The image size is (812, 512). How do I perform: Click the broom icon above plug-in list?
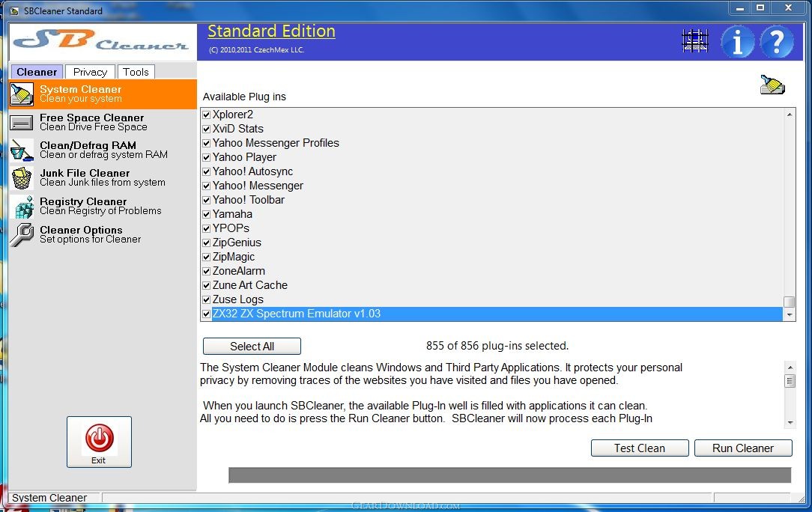pos(772,85)
